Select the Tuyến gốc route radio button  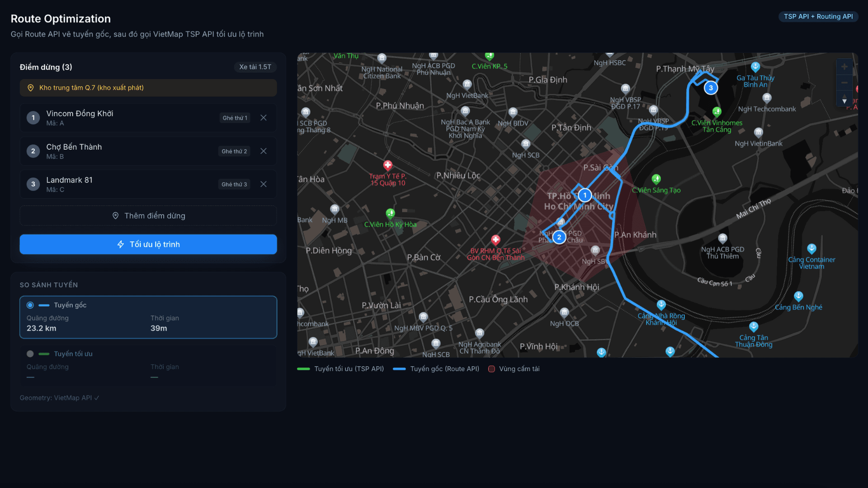click(30, 305)
